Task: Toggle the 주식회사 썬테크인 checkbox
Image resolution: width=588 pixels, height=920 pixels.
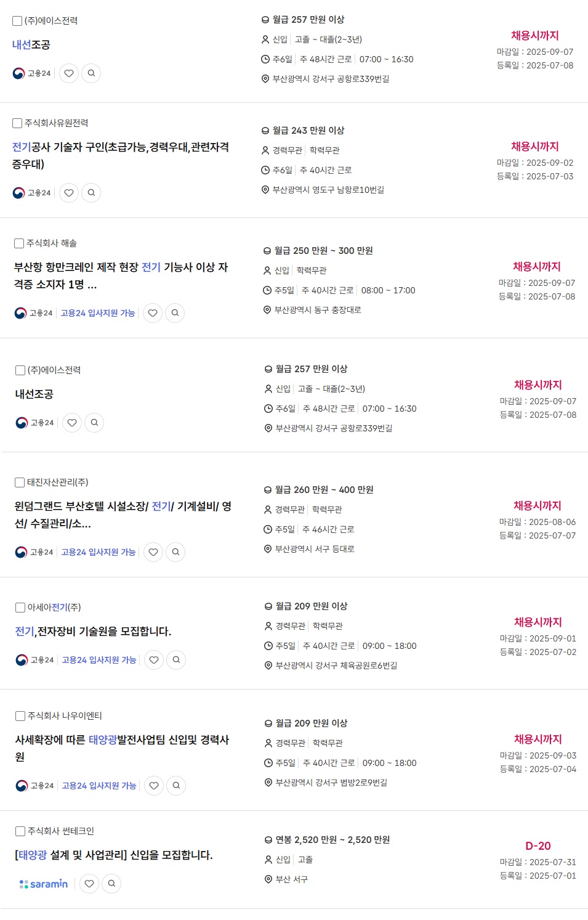Action: coord(20,831)
